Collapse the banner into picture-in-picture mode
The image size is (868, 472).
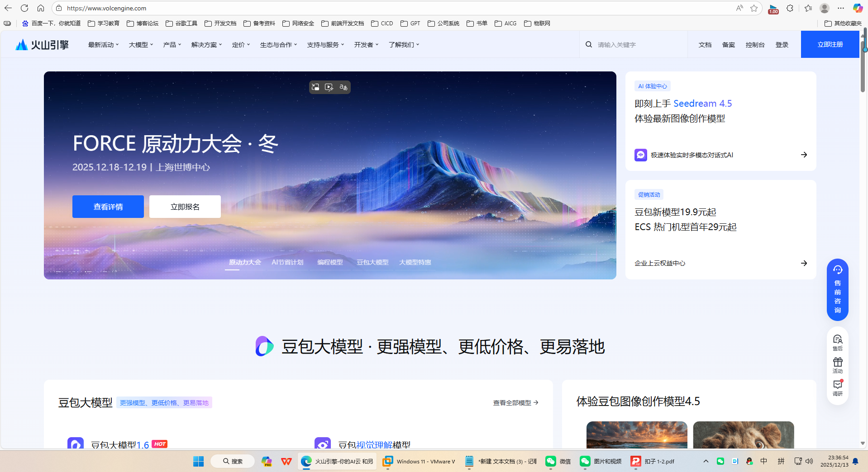[315, 87]
